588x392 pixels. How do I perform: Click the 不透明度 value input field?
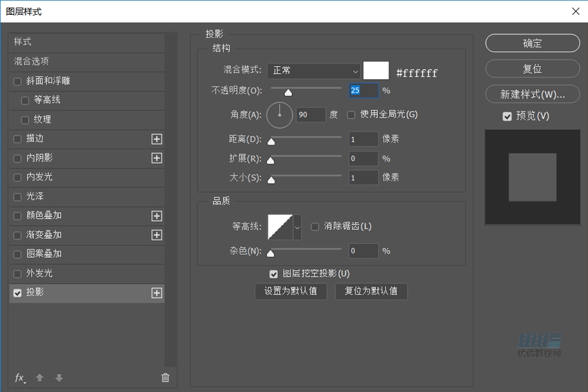363,90
